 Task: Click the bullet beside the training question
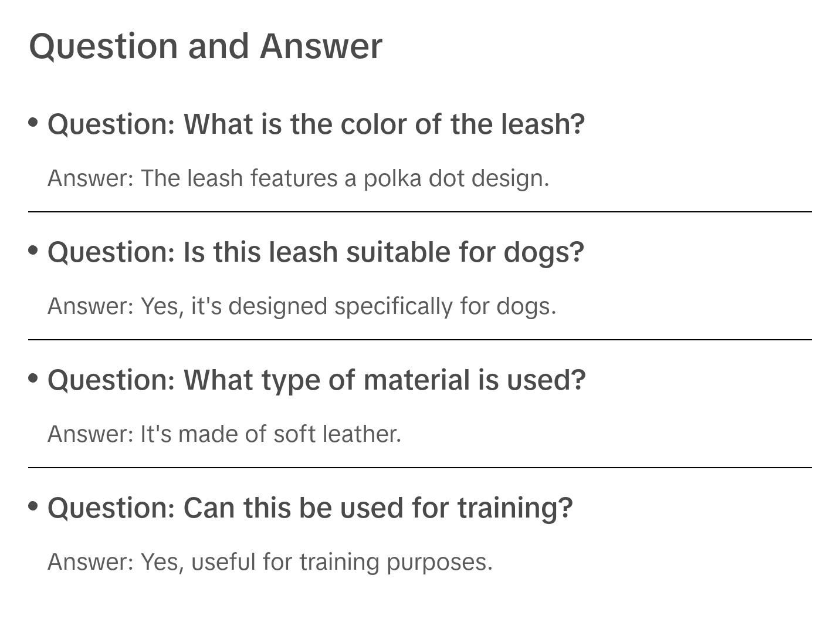(33, 506)
